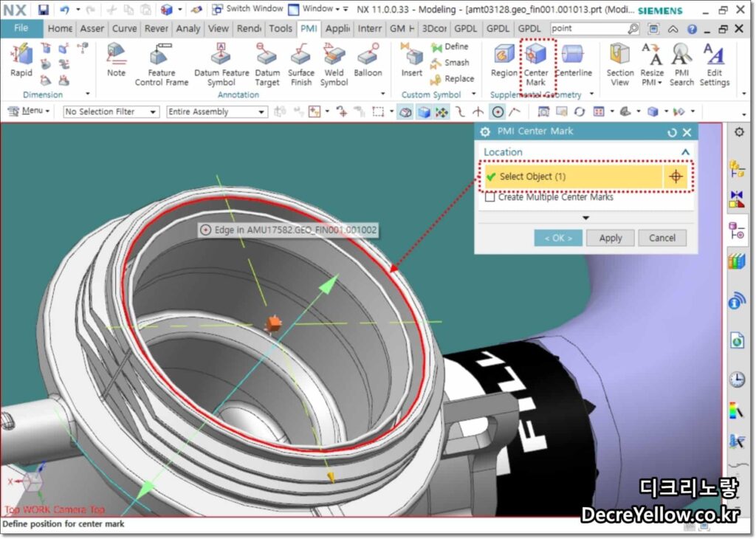Switch to the Home ribbon tab

(60, 29)
